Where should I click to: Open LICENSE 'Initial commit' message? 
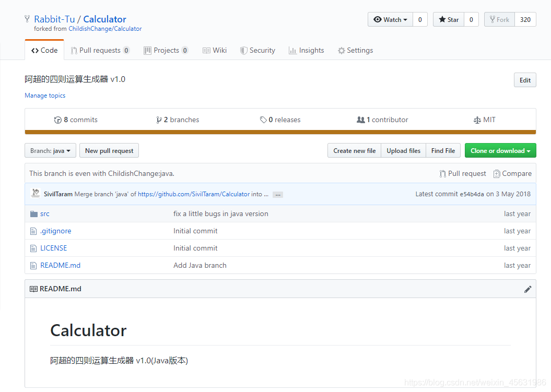click(x=195, y=248)
